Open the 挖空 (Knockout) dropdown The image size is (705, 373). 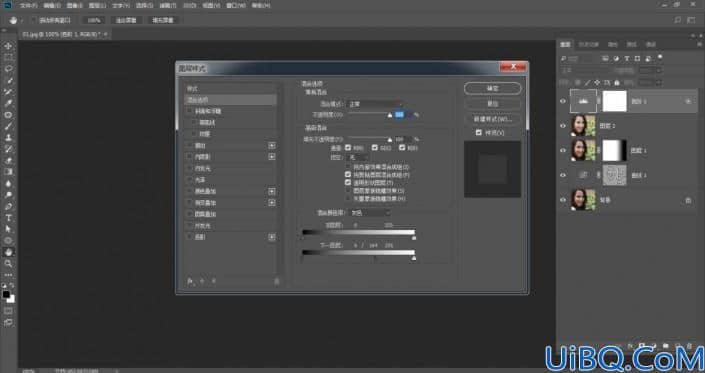pyautogui.click(x=358, y=157)
